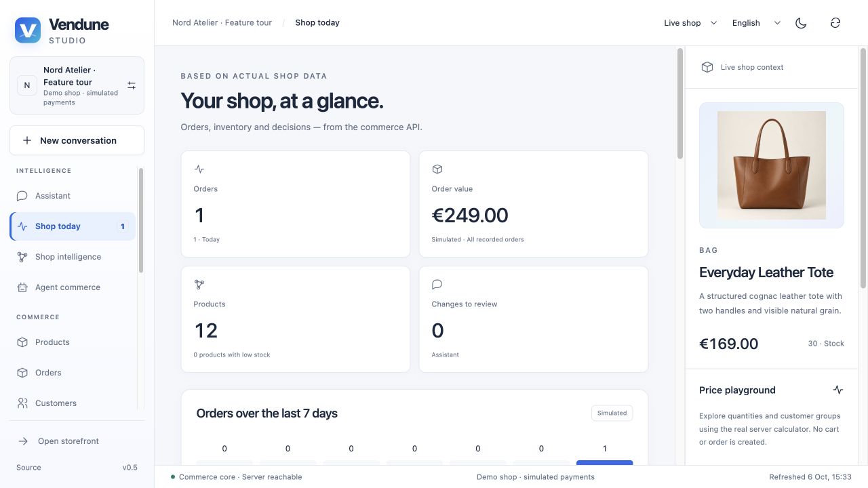Viewport: 868px width, 488px height.
Task: Open the Assistant section
Action: point(73,196)
